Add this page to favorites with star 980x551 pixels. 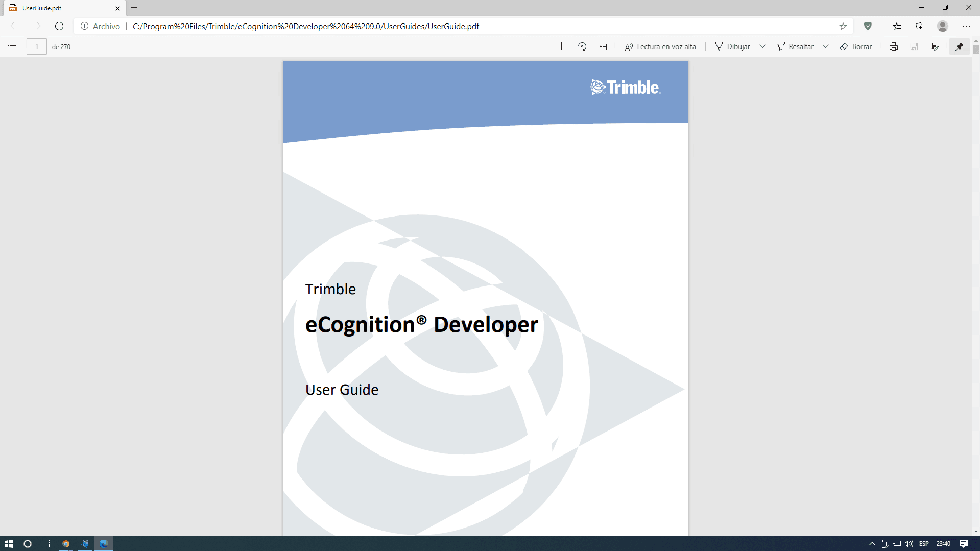click(x=843, y=26)
